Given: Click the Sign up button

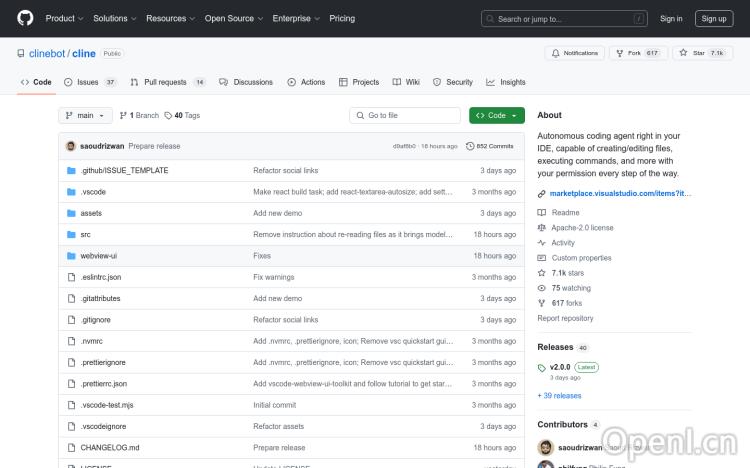Looking at the screenshot, I should tap(714, 18).
